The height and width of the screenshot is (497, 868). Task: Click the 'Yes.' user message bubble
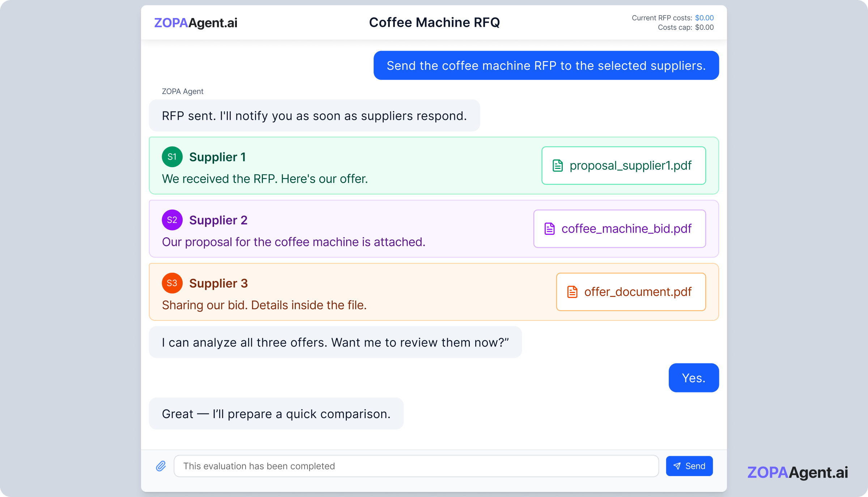tap(693, 378)
